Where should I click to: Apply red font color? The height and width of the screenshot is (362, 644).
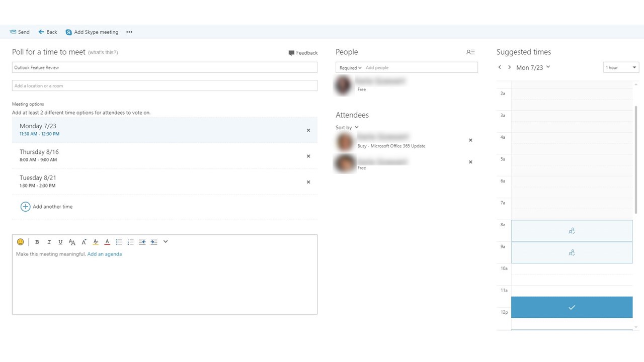pos(107,242)
